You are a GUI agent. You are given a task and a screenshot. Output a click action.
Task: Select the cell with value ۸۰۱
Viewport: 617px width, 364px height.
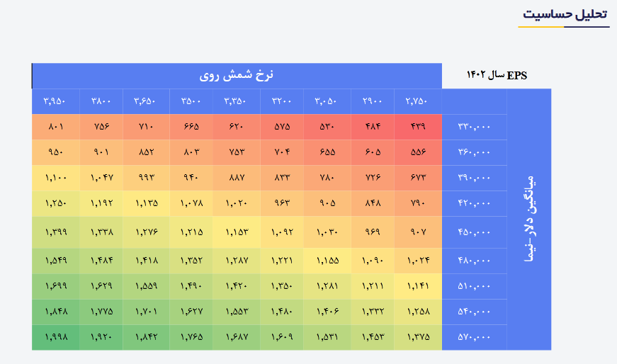pos(55,127)
